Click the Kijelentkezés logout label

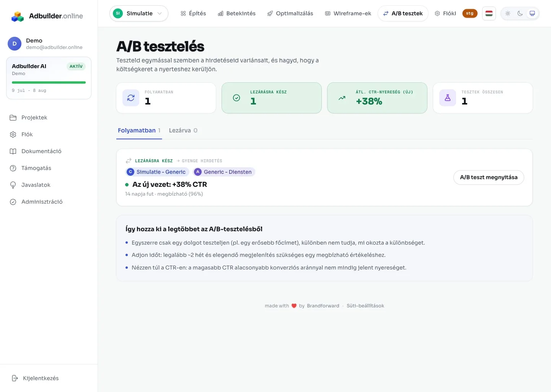[x=41, y=378]
